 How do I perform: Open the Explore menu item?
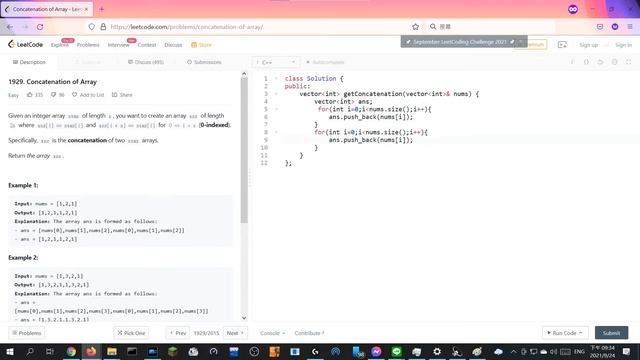click(x=60, y=45)
